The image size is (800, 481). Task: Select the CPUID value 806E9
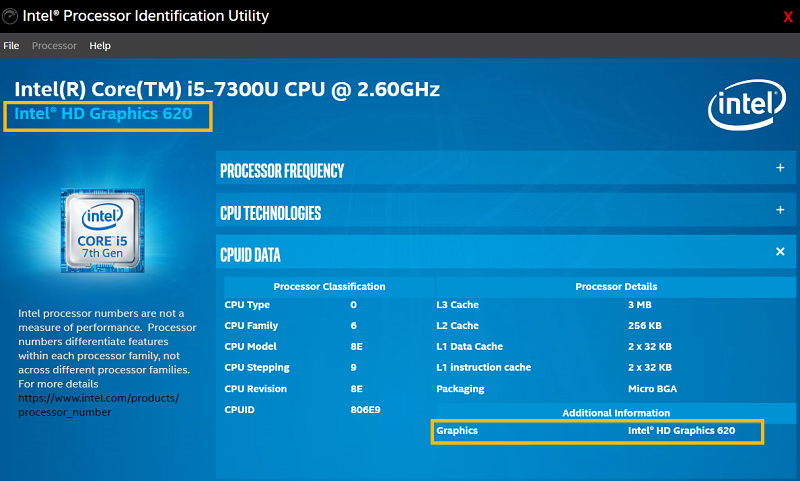(366, 410)
